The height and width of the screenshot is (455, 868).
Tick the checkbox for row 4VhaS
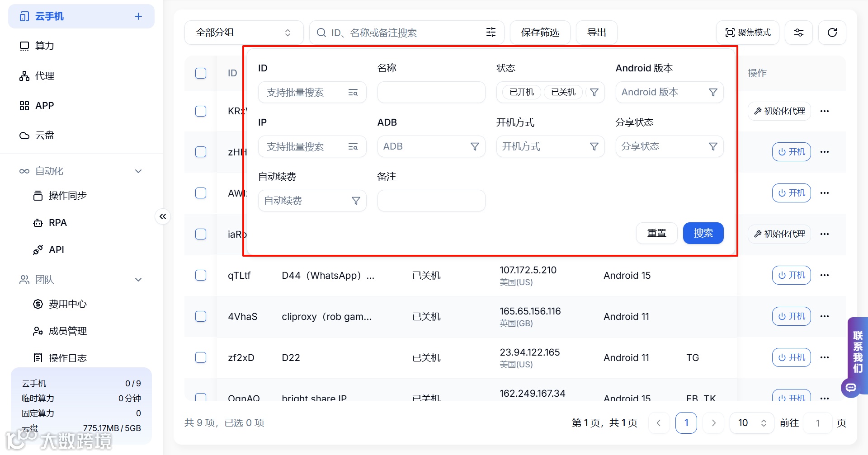201,316
